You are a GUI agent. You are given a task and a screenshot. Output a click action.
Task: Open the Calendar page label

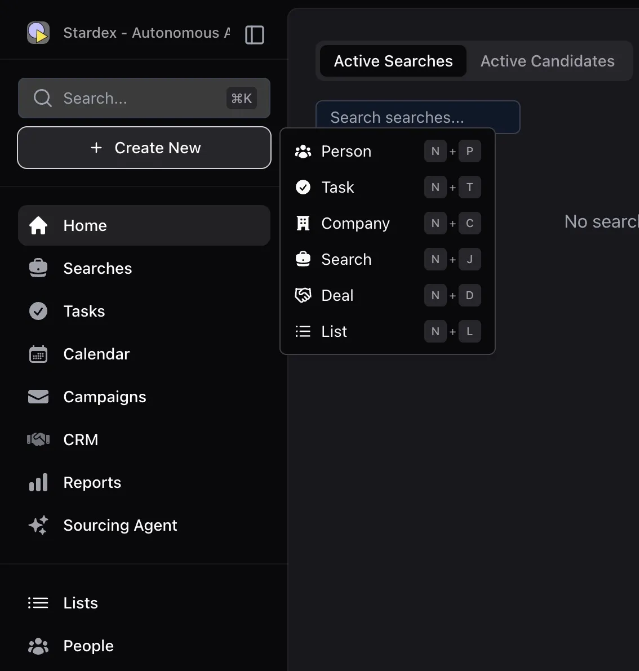(x=96, y=354)
